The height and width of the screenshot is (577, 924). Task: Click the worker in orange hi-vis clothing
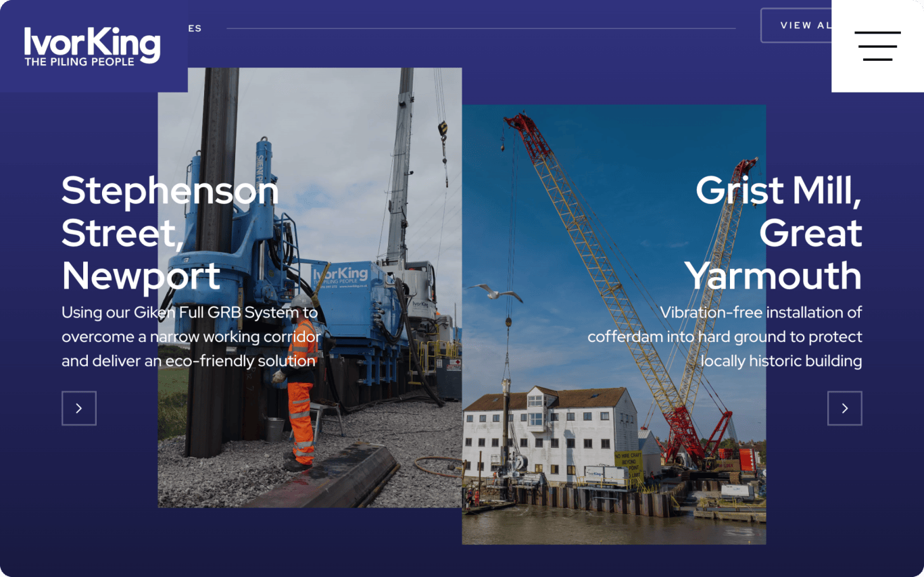[x=299, y=399]
